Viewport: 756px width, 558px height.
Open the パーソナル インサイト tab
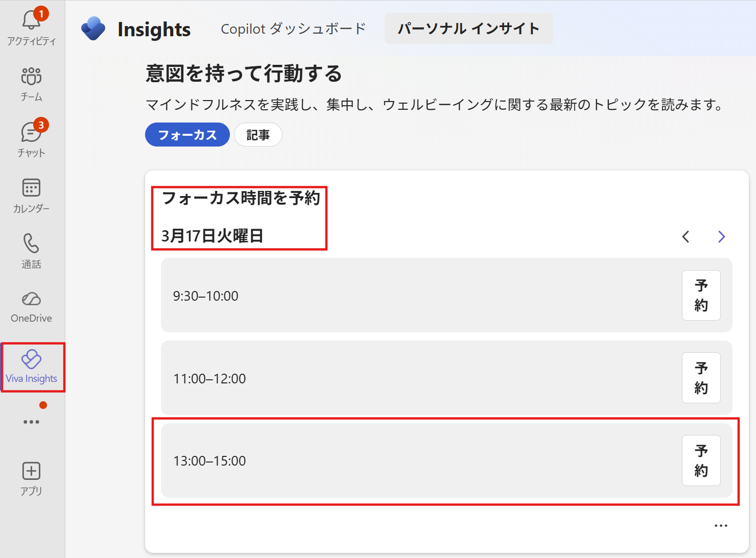[468, 29]
